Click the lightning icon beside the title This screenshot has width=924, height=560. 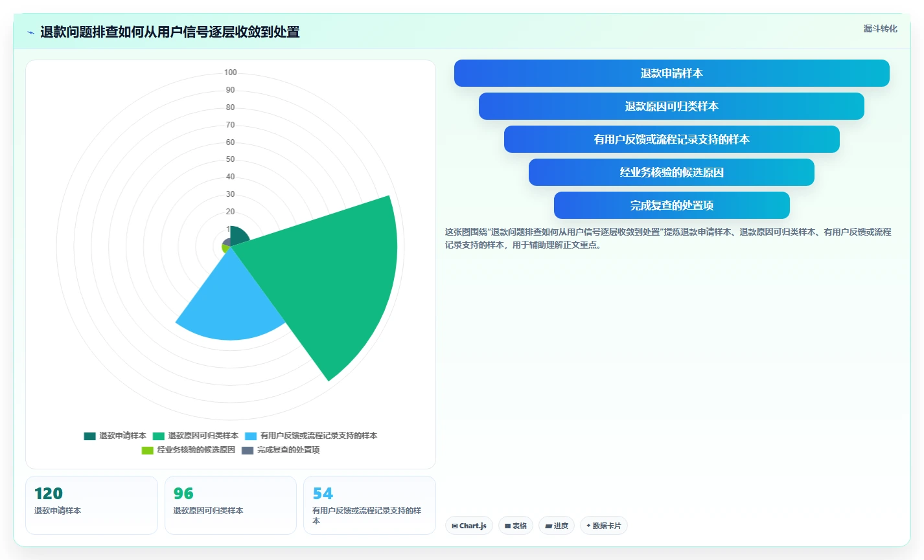(30, 32)
